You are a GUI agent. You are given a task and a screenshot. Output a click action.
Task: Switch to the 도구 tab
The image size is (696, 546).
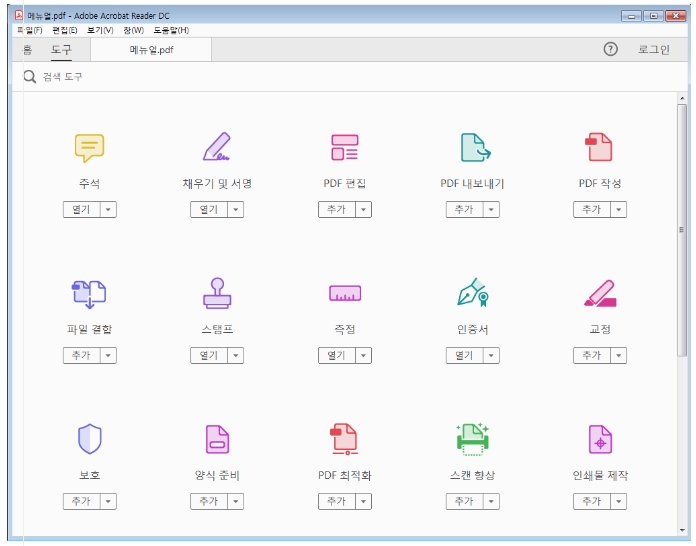click(x=61, y=49)
